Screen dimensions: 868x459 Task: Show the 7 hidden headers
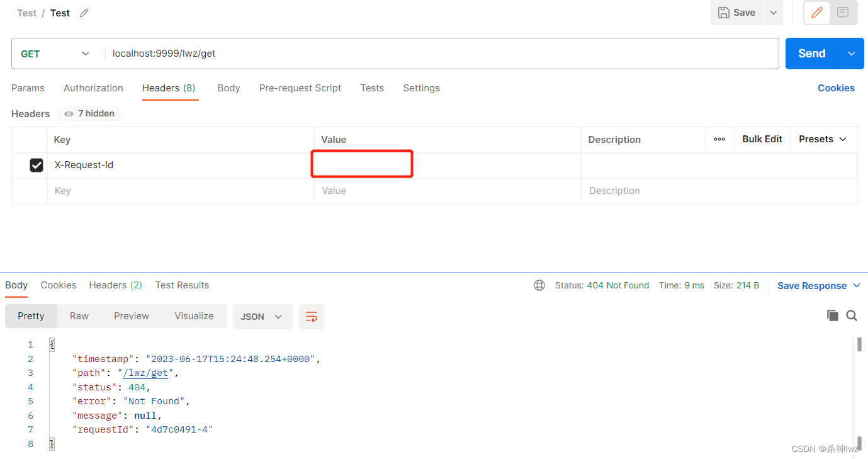(x=89, y=113)
